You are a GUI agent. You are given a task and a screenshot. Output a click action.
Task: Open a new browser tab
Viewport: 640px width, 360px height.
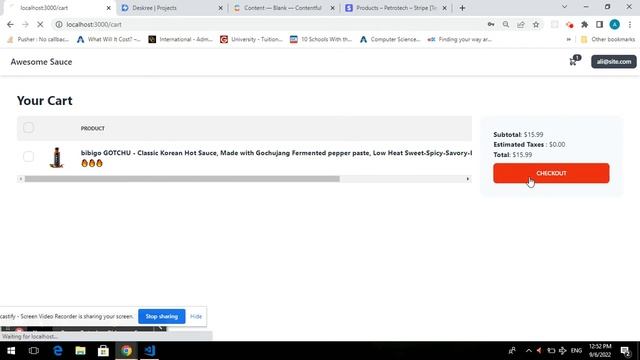462,8
